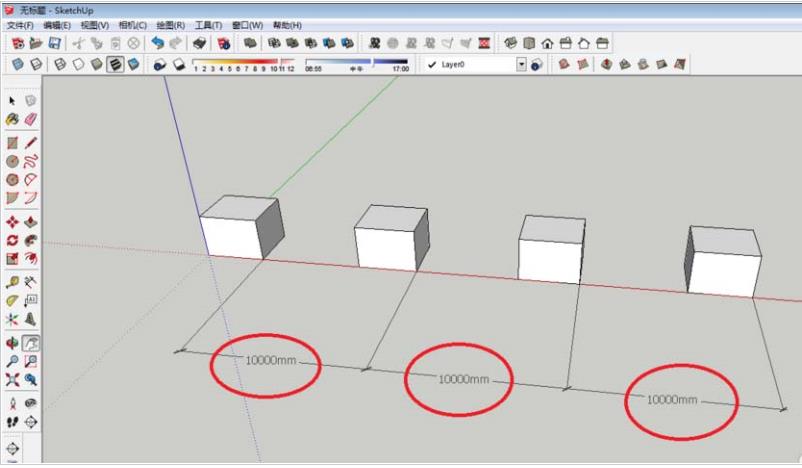802x468 pixels.
Task: Toggle X-ray face style
Action: (x=17, y=64)
